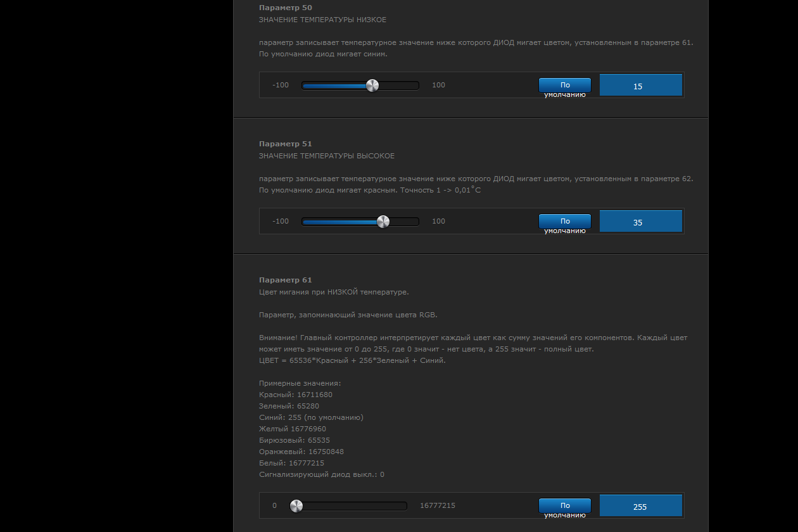Click the Параметр 51 heading

click(x=286, y=144)
